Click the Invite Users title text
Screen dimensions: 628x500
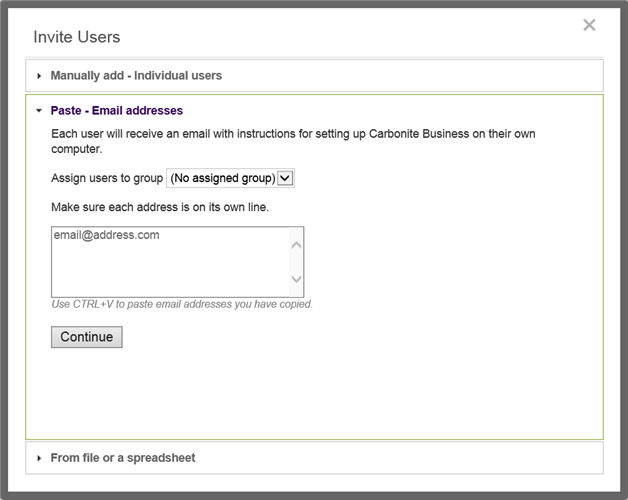point(76,37)
